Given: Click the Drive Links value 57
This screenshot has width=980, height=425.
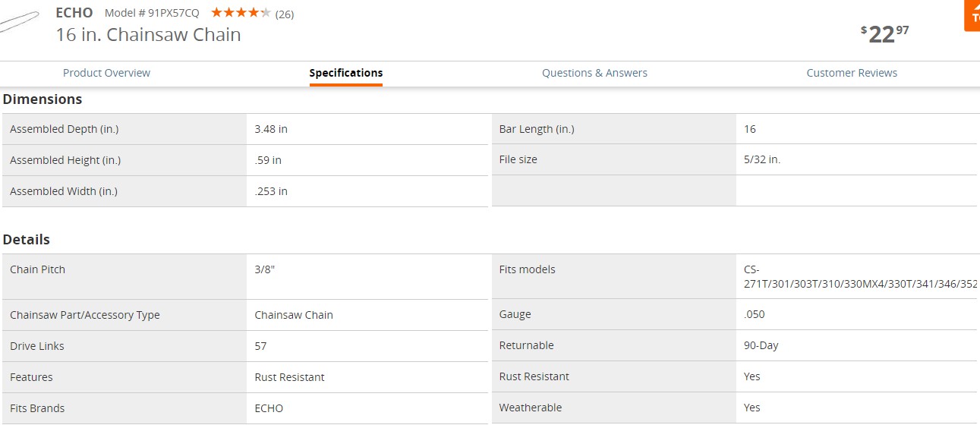Looking at the screenshot, I should click(x=260, y=346).
